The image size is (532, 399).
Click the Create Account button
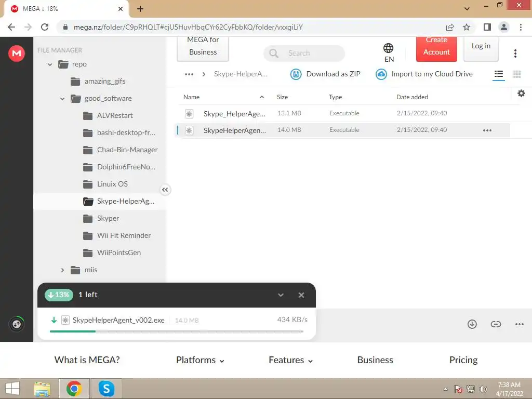click(436, 49)
